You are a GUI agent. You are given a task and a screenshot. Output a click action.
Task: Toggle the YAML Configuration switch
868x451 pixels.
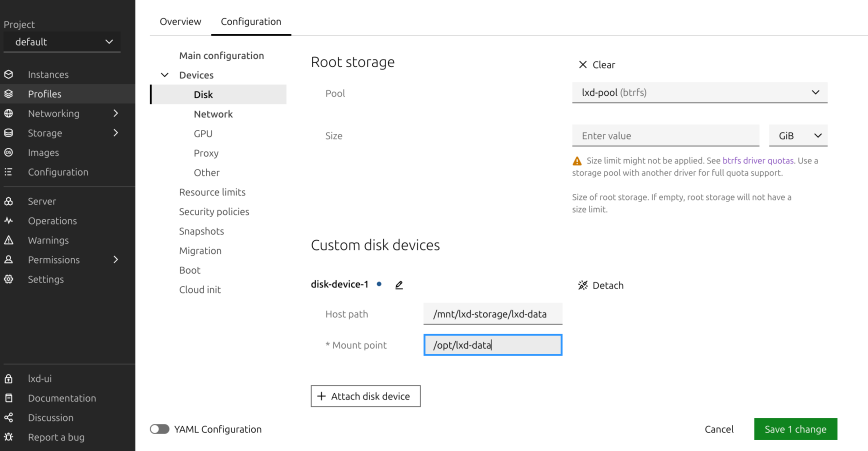[x=159, y=429]
